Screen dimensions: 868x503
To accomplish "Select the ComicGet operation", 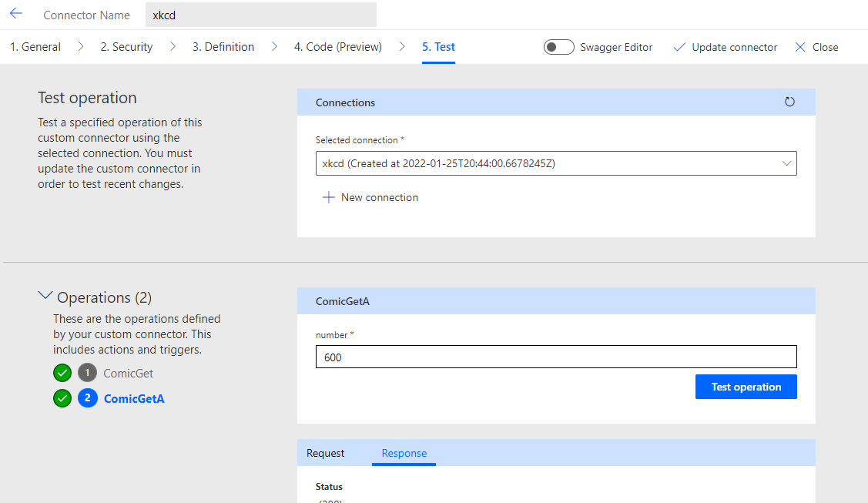I will tap(129, 374).
